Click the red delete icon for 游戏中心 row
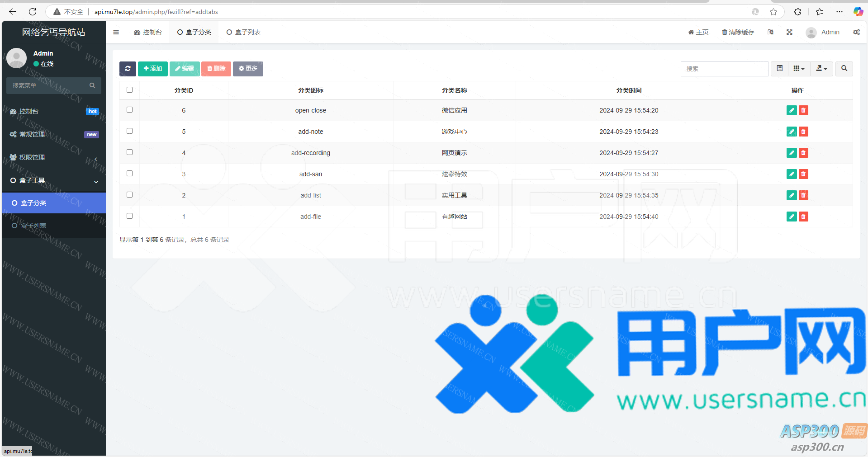This screenshot has width=868, height=457. [803, 132]
